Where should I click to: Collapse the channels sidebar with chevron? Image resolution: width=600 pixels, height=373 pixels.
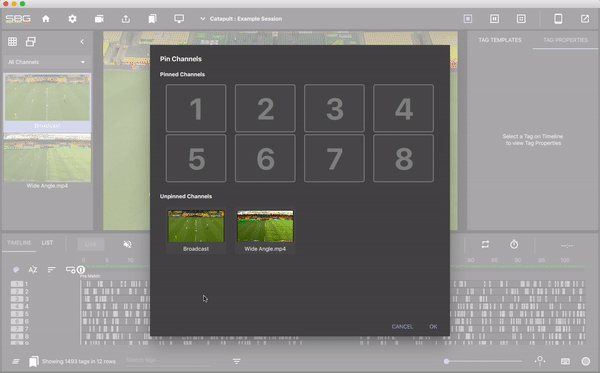pyautogui.click(x=82, y=41)
